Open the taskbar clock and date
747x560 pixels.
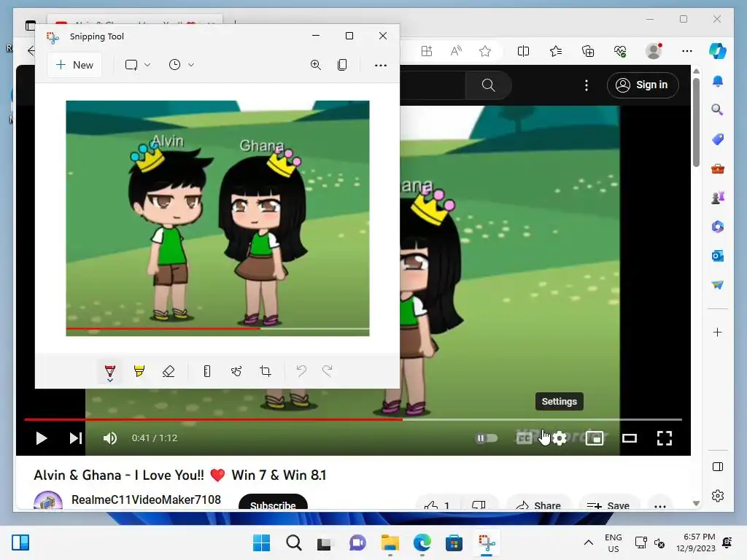click(695, 542)
